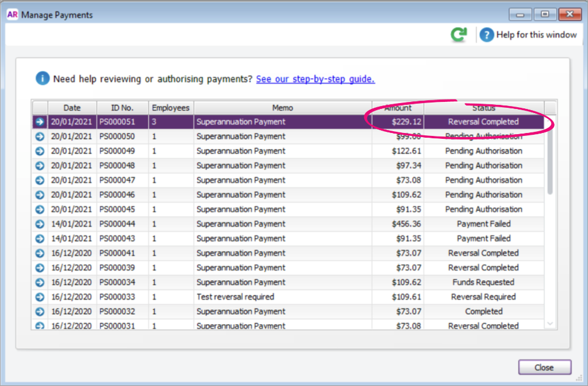
Task: Open zoom arrow for PS000044 payment
Action: [x=39, y=224]
